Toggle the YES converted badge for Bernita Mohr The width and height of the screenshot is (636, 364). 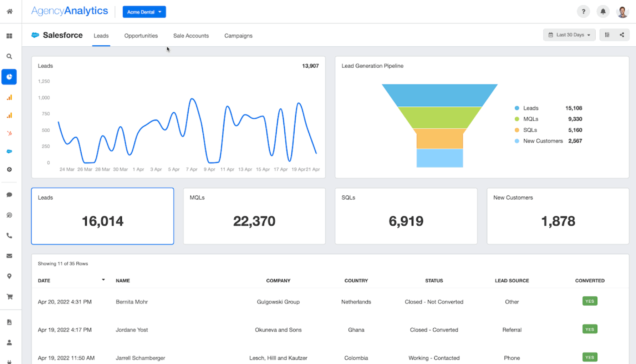pyautogui.click(x=590, y=301)
